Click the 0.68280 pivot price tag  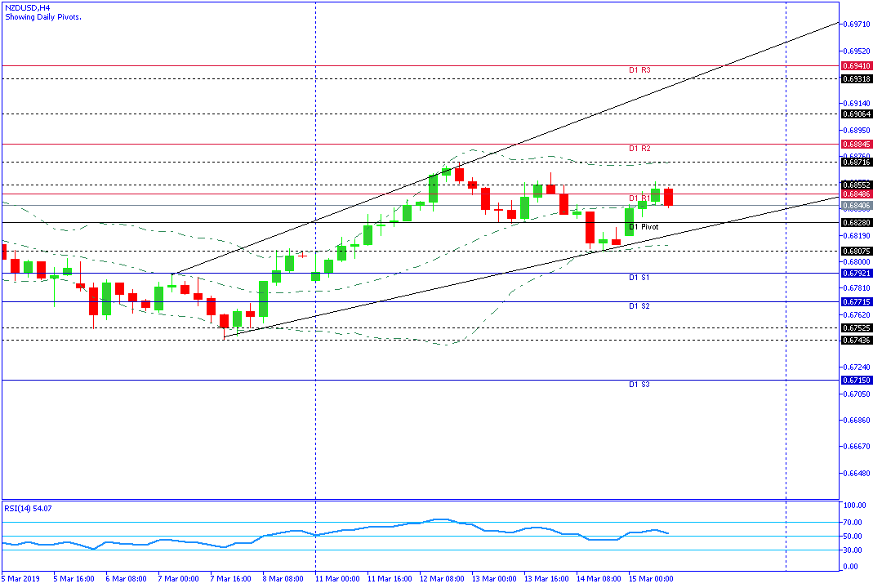(x=857, y=222)
